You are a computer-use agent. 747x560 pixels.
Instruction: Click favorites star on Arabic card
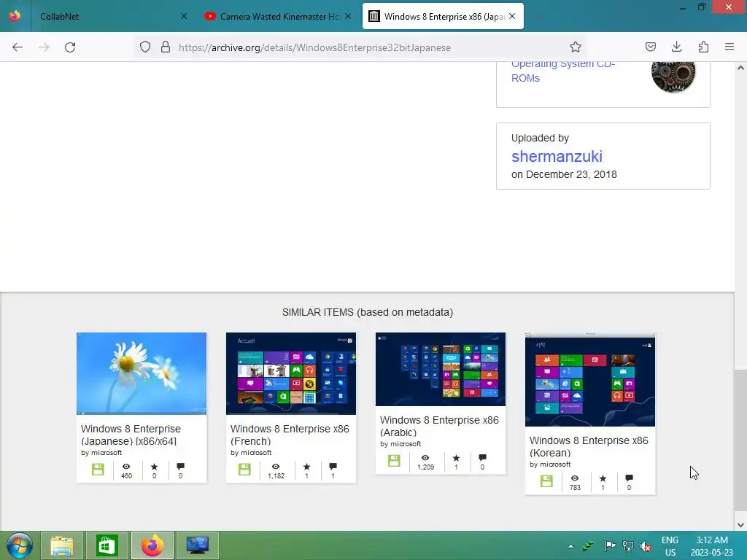456,458
